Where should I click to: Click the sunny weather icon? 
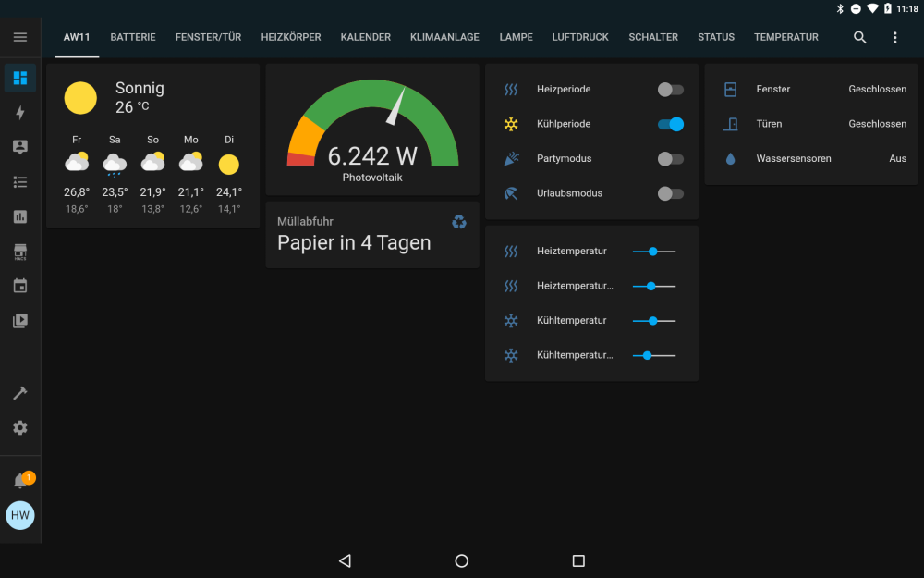click(x=80, y=98)
